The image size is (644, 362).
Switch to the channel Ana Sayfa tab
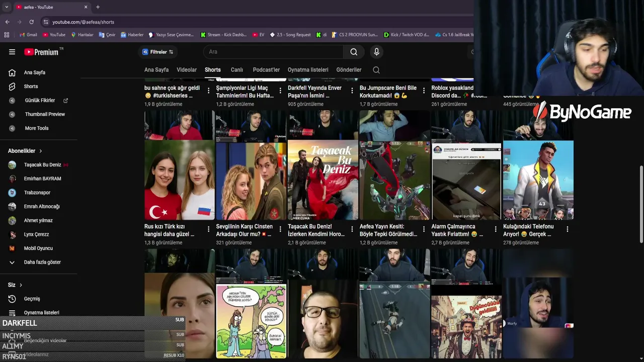[156, 70]
